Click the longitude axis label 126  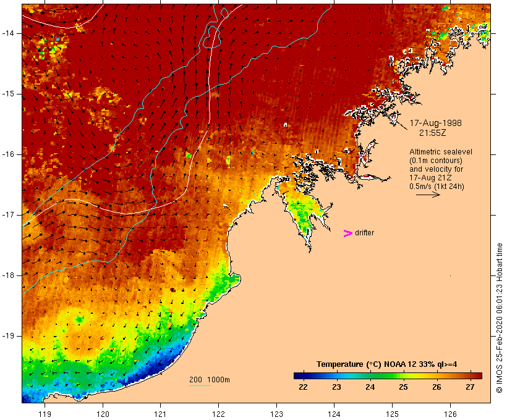450,414
